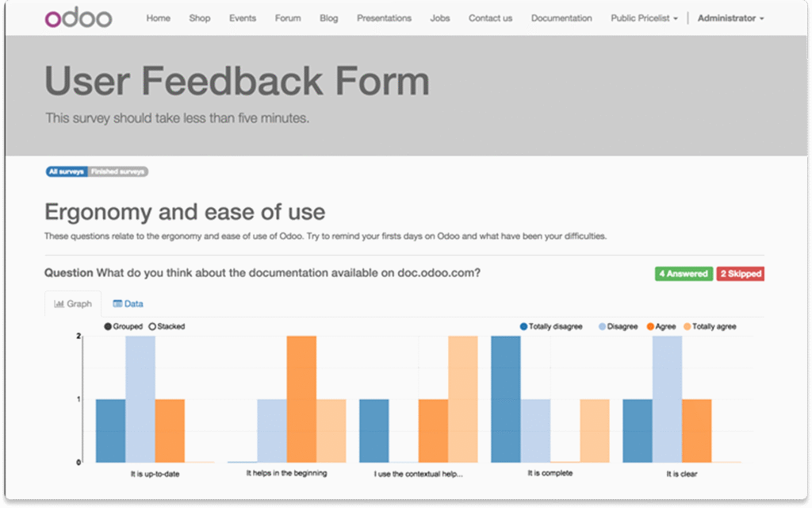Click the 4 Answered badge
The height and width of the screenshot is (508, 812).
pos(682,274)
